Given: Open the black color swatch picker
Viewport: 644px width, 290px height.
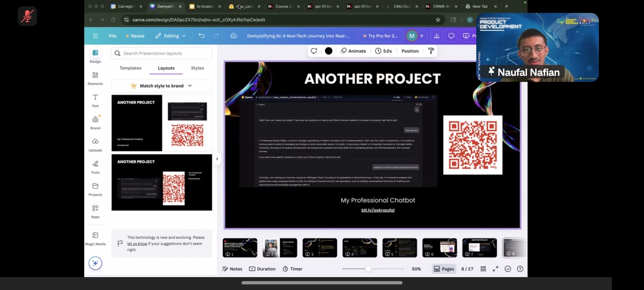Looking at the screenshot, I should click(329, 51).
